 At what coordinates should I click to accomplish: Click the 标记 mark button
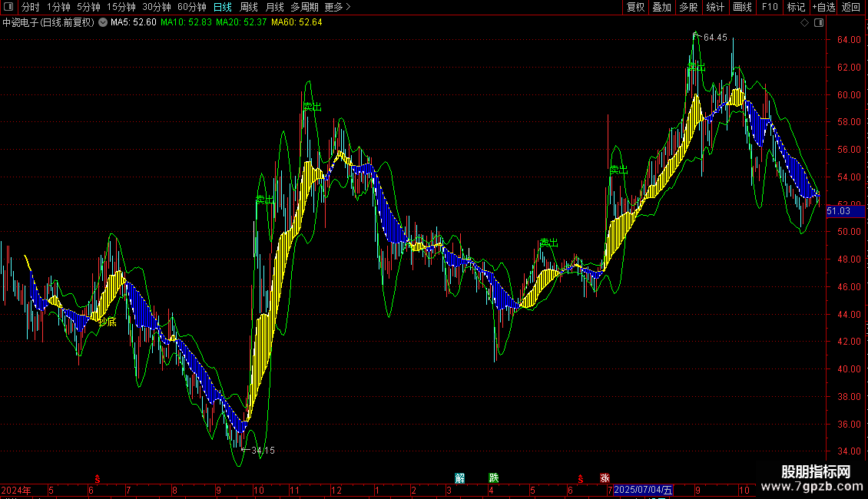(796, 7)
